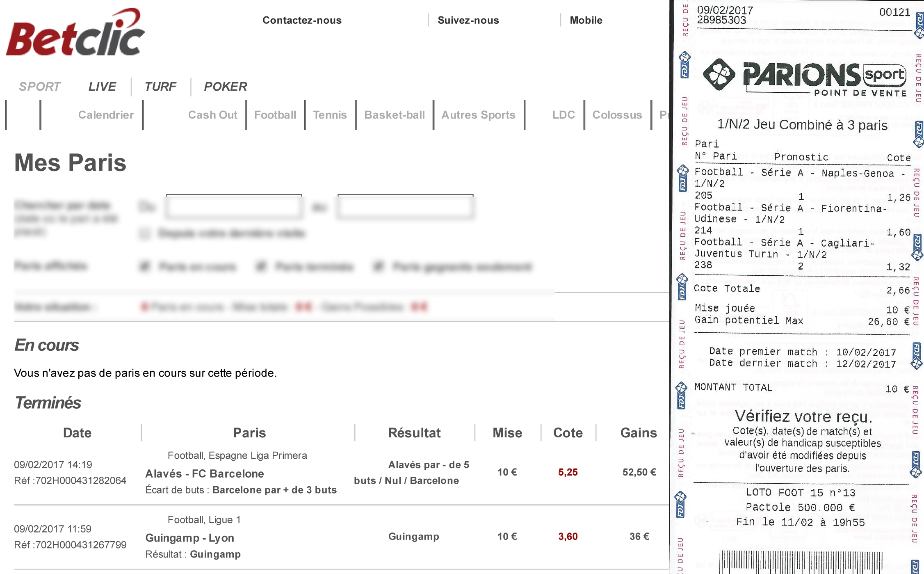Image resolution: width=924 pixels, height=574 pixels.
Task: Click reference 702H000431267799
Action: click(70, 545)
